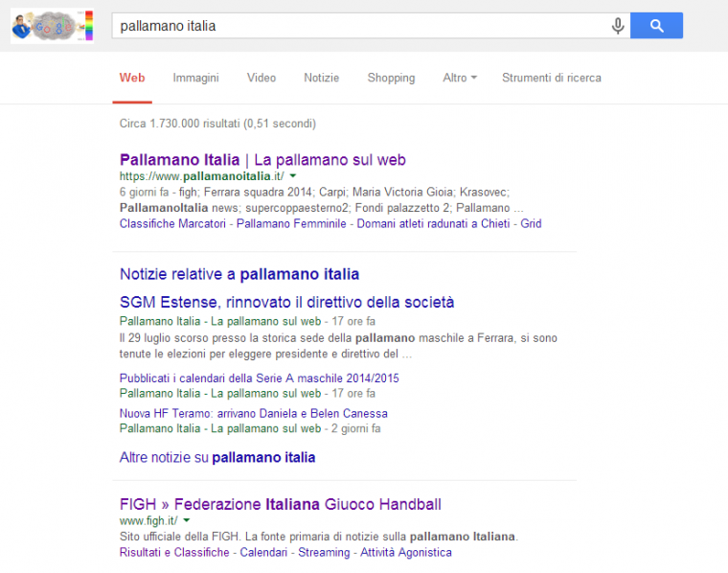Open Domani atleti radunati a Chieti link
This screenshot has height=573, width=728.
433,224
